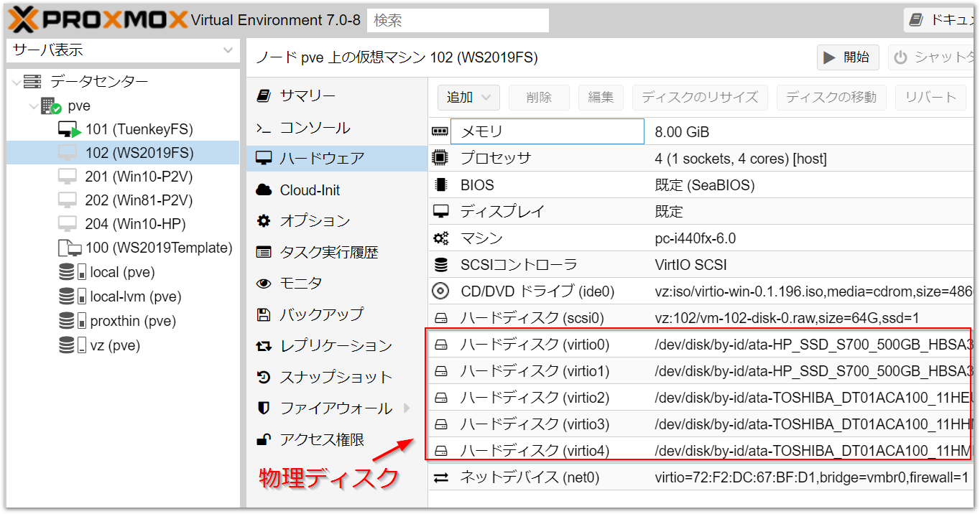The image size is (980, 514).
Task: Click the network icon in ネットデバイス (net0) row
Action: point(441,477)
